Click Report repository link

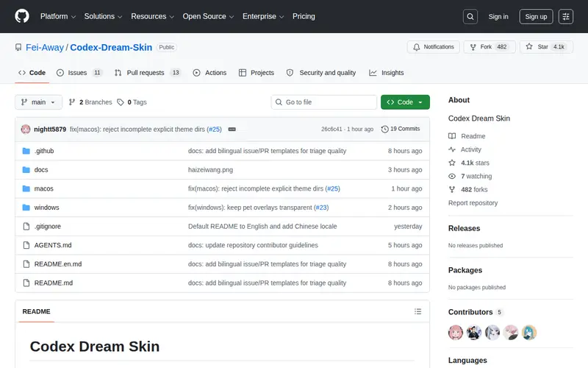pos(473,203)
